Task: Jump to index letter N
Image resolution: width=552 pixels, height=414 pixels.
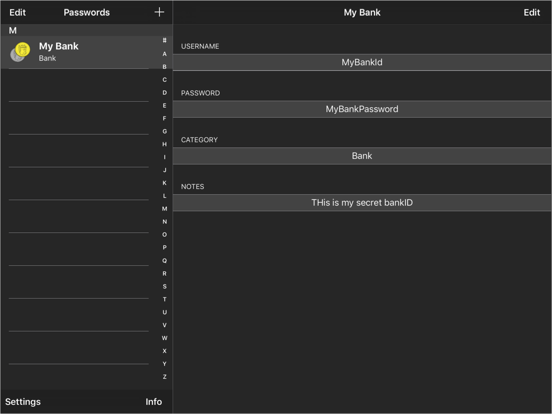Action: pos(164,221)
